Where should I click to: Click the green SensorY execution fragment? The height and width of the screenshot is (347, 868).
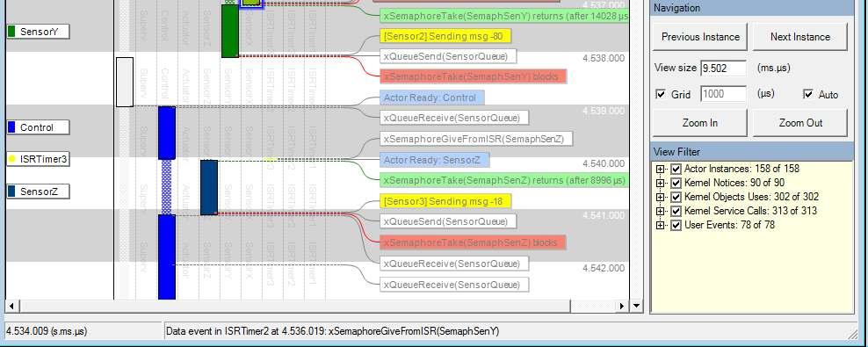pos(229,31)
